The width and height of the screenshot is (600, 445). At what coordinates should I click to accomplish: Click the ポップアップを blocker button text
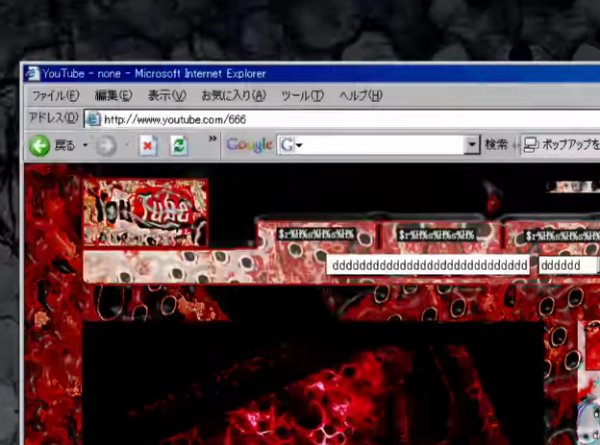click(571, 145)
